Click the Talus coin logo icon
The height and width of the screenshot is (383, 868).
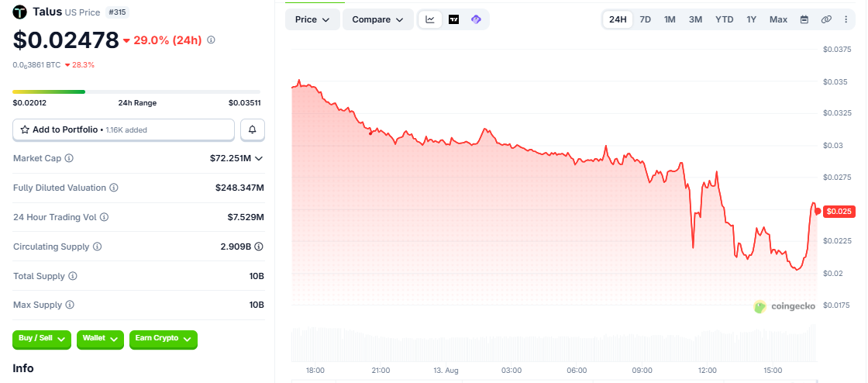[20, 12]
